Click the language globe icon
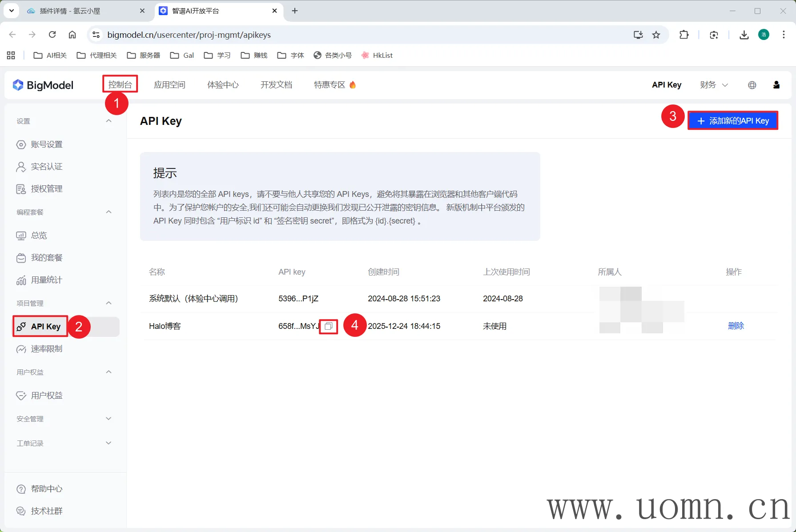 click(x=752, y=85)
